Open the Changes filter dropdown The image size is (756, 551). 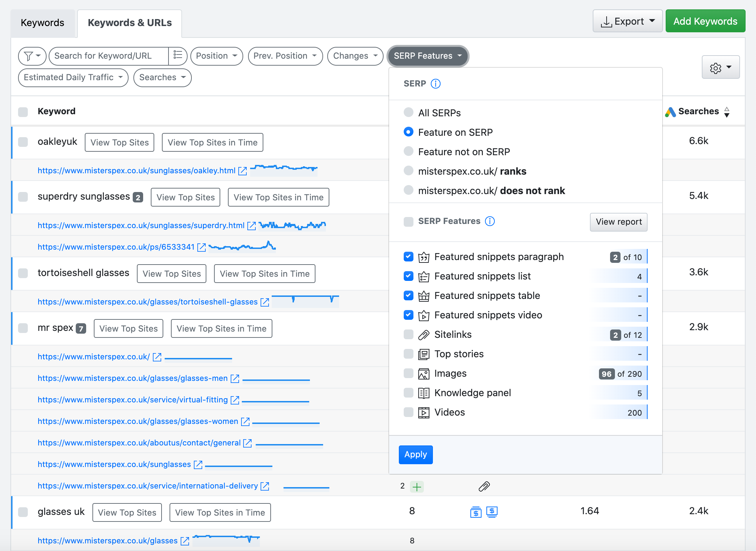coord(355,56)
